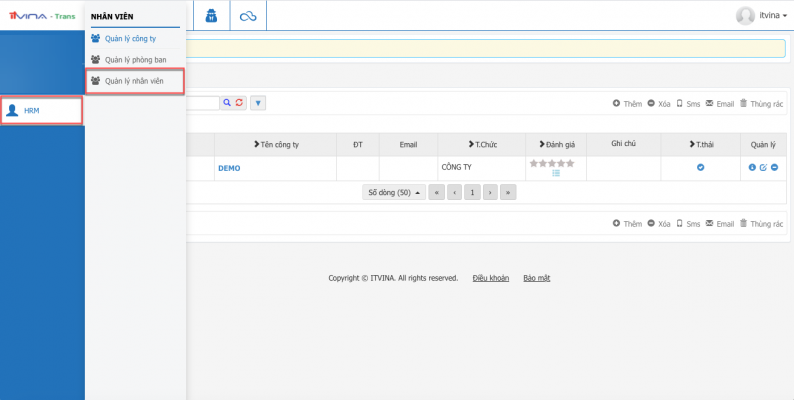This screenshot has width=794, height=400.
Task: Set the DEMO row star rating
Action: coord(551,162)
